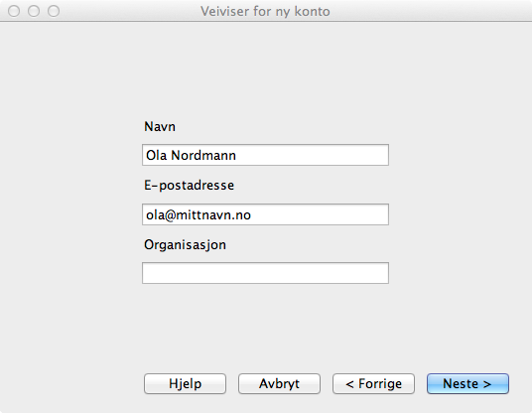Click the E-postadresse label

pyautogui.click(x=189, y=186)
